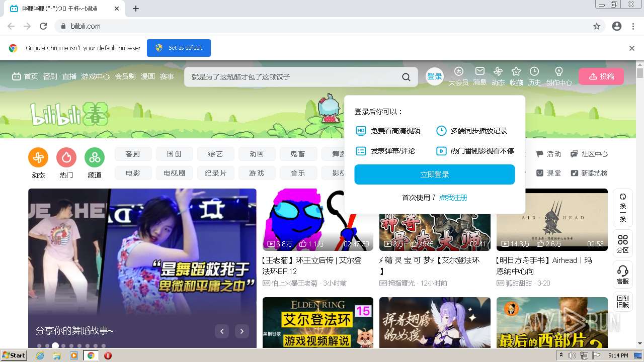Click the bilibili logo in the banner
The height and width of the screenshot is (362, 644).
[x=69, y=114]
